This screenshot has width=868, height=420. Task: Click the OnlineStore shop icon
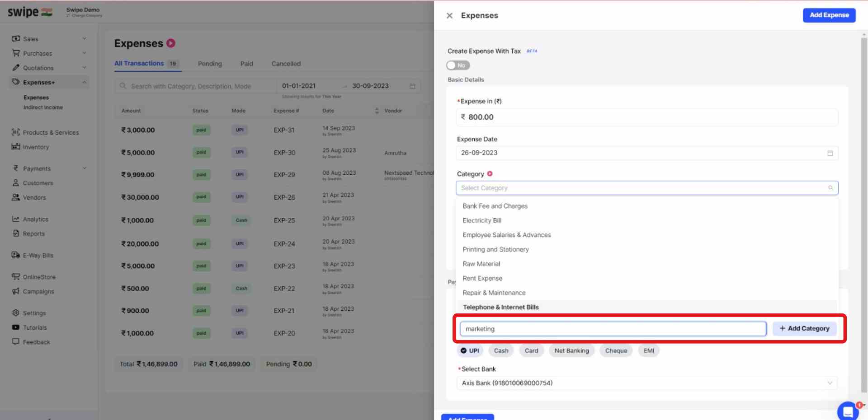point(16,277)
